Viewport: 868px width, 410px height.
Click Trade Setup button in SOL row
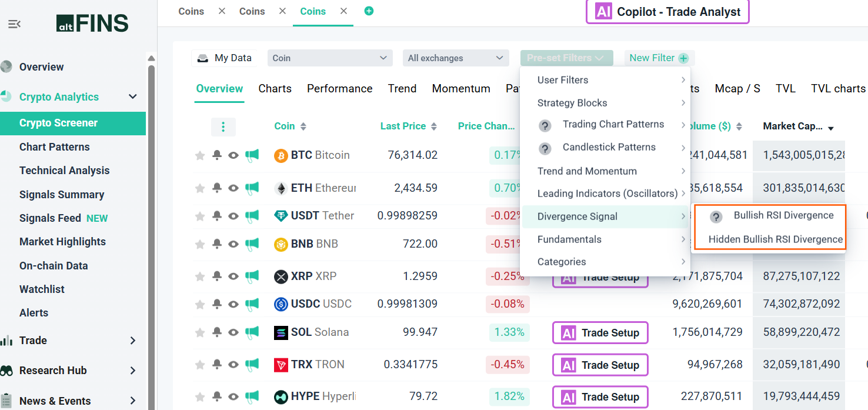coord(600,333)
